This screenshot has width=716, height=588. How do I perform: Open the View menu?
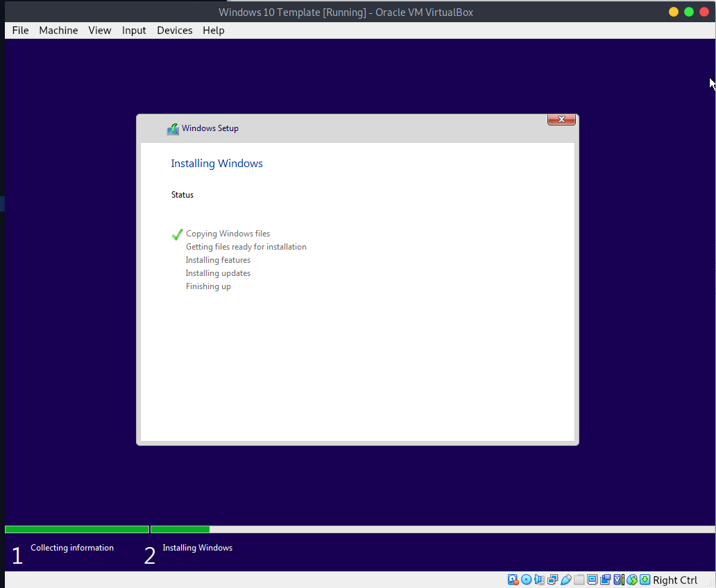coord(99,30)
